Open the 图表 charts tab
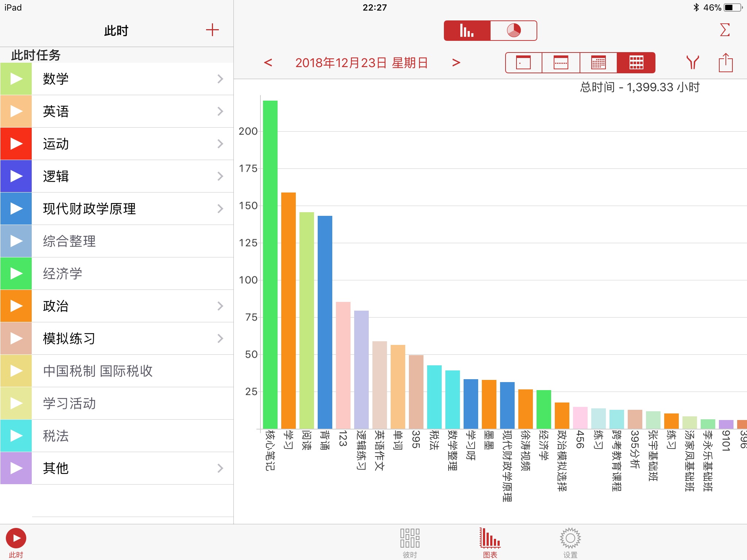Viewport: 747px width, 560px height. click(x=490, y=543)
